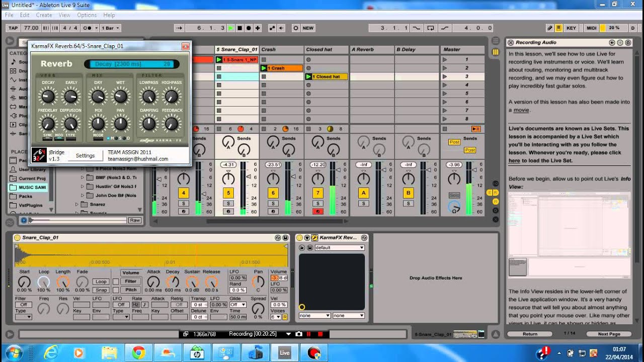Toggle the browser preview headphone button
644x362 pixels.
24,220
